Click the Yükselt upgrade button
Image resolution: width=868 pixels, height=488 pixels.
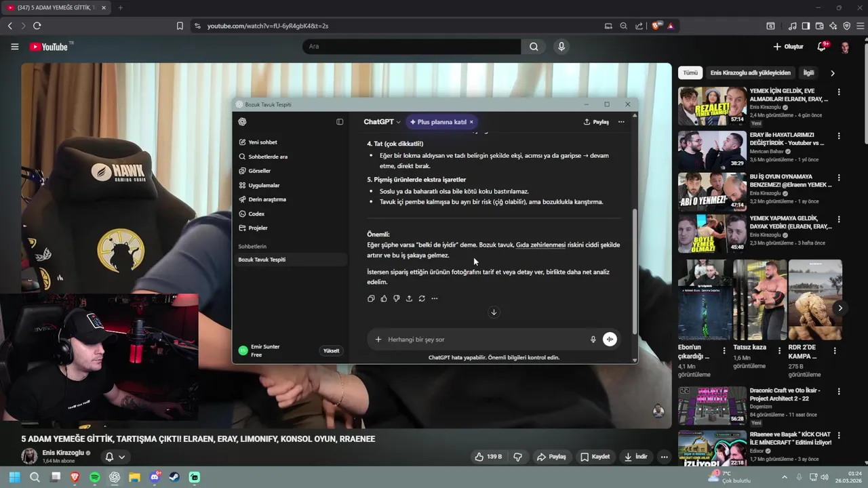coord(332,351)
